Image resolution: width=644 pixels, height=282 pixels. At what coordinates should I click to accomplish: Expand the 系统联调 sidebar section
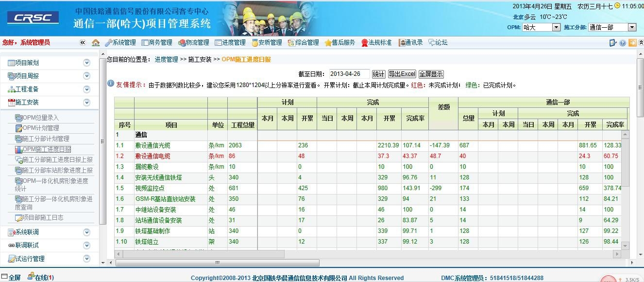pyautogui.click(x=87, y=232)
